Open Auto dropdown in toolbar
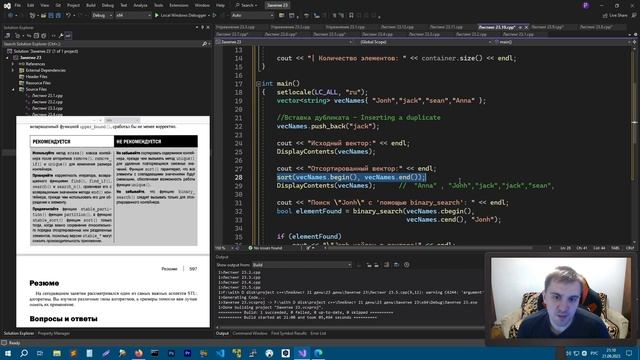640x360 pixels. tap(252, 16)
